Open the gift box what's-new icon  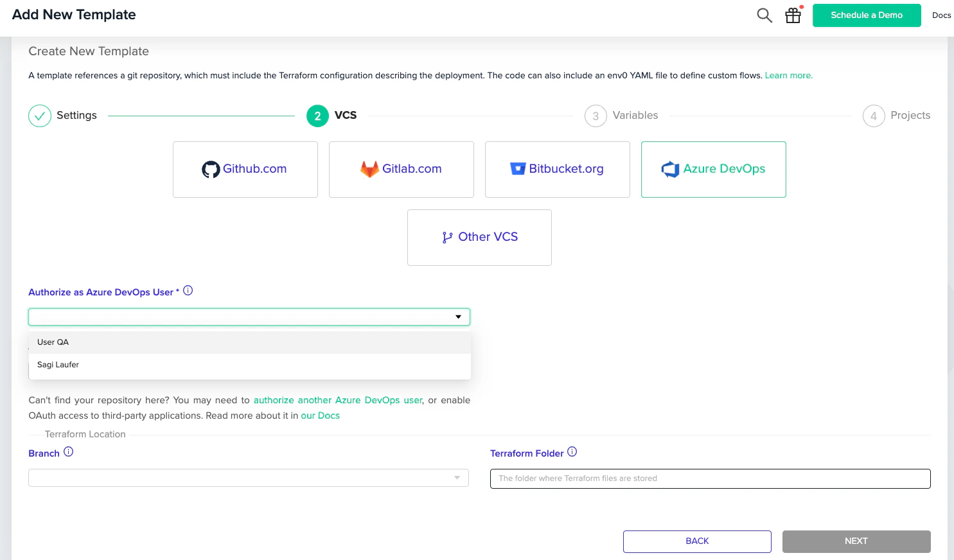pos(793,15)
